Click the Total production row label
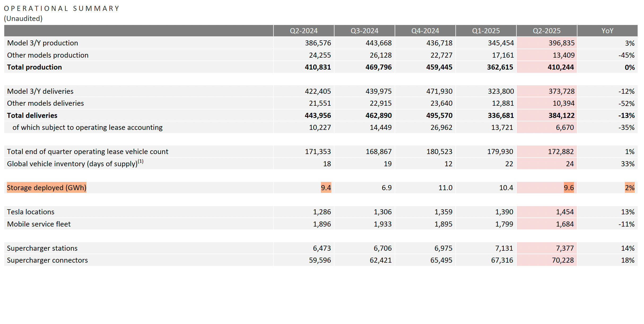644x324 pixels. [34, 67]
